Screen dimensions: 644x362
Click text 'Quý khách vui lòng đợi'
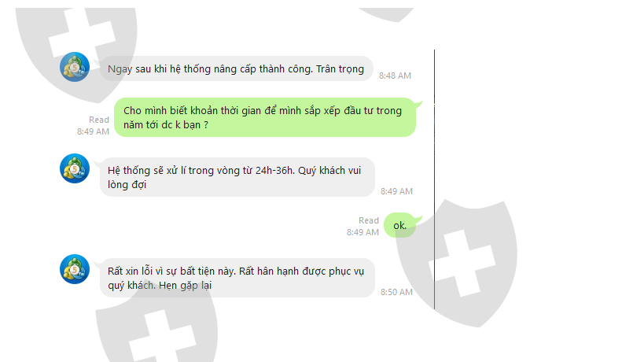[234, 177]
